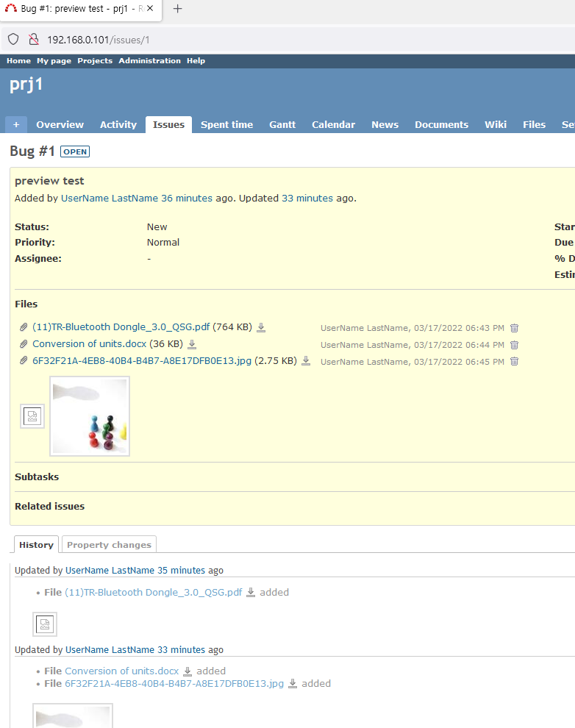The height and width of the screenshot is (728, 575).
Task: Delete the 6F32F21A jpg attachment
Action: pyautogui.click(x=514, y=361)
